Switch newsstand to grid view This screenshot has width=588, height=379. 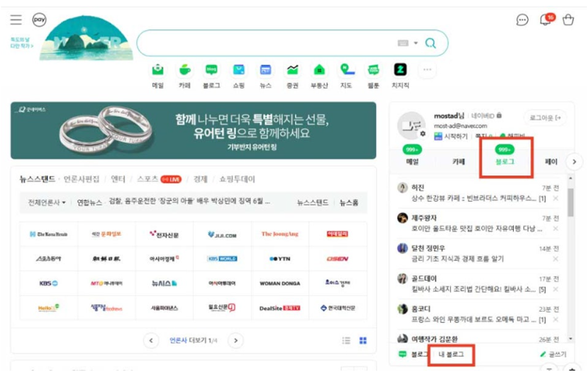pos(363,341)
